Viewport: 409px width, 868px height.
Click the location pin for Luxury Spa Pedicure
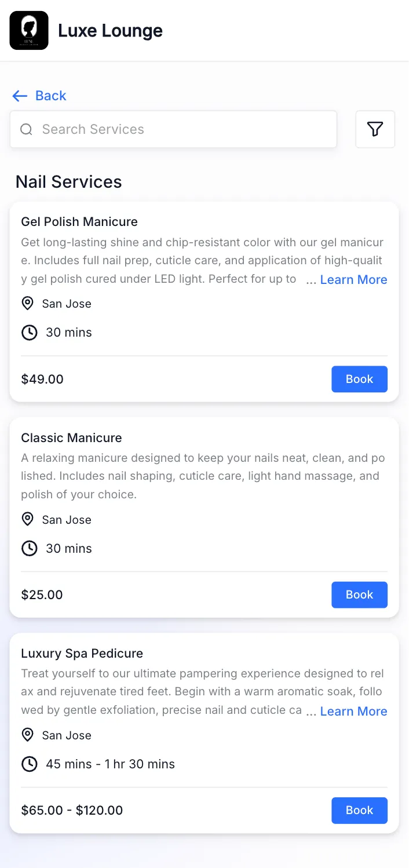click(x=27, y=735)
